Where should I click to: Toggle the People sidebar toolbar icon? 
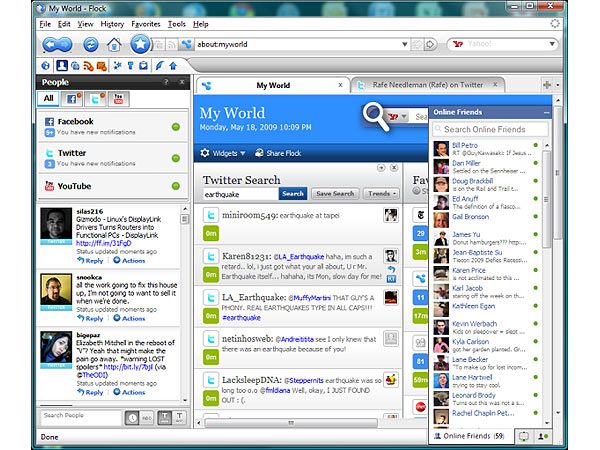pos(62,66)
